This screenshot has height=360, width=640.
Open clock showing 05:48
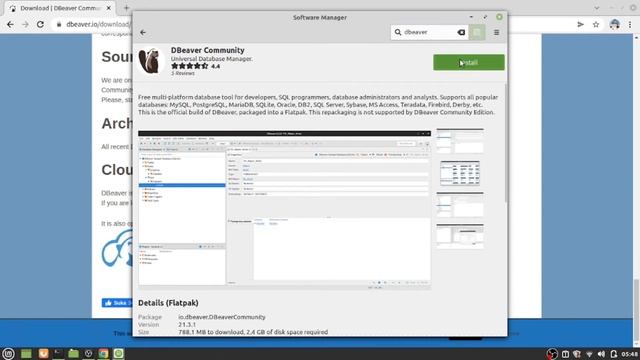coord(629,354)
